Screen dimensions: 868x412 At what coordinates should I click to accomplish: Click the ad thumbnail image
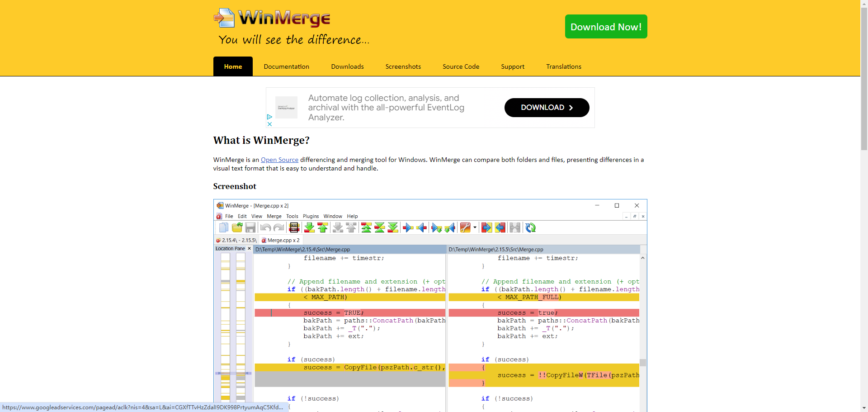(x=286, y=108)
